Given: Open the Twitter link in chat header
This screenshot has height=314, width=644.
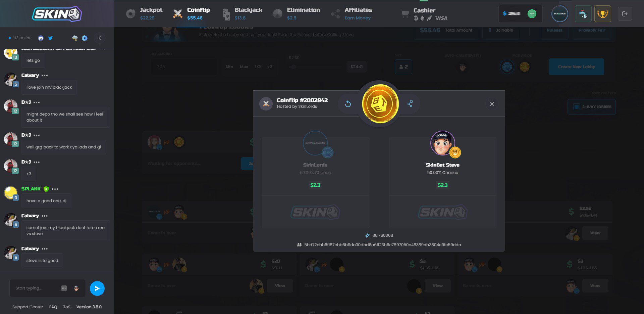Looking at the screenshot, I should pos(50,38).
